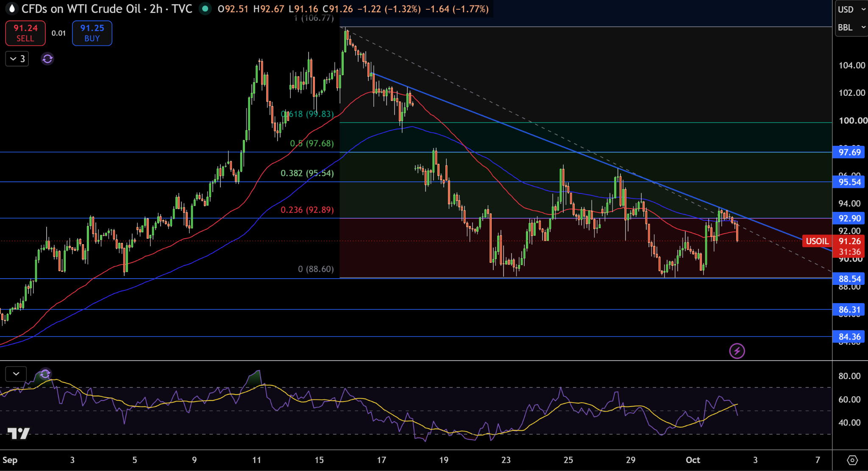Click the 0.618 (99.83) Fibonacci label
The image size is (868, 471).
(307, 114)
